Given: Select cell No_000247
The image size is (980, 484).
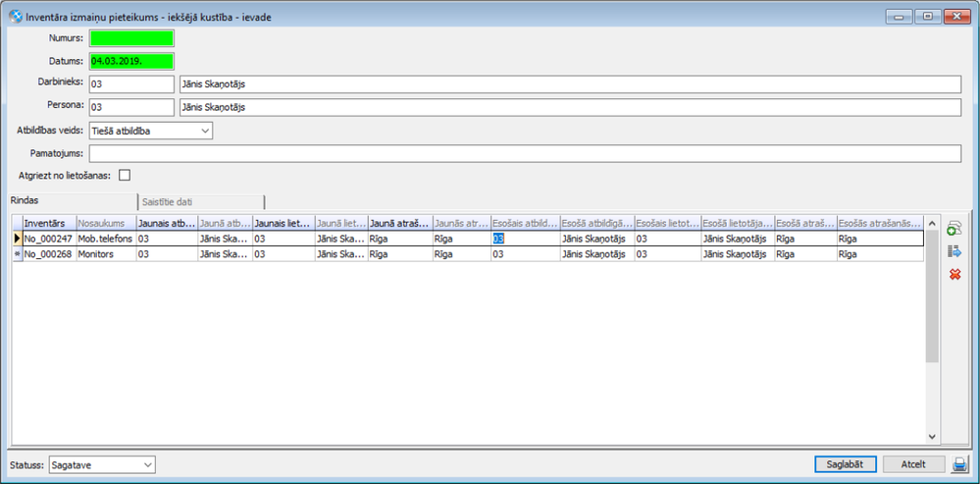Looking at the screenshot, I should click(49, 239).
